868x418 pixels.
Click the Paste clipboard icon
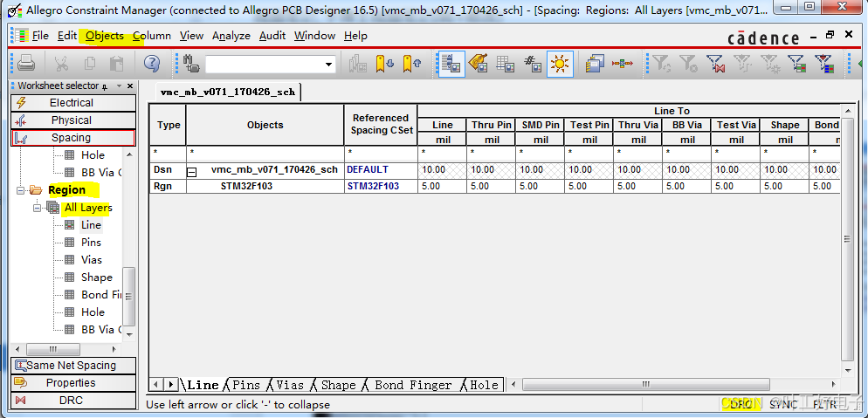click(116, 64)
